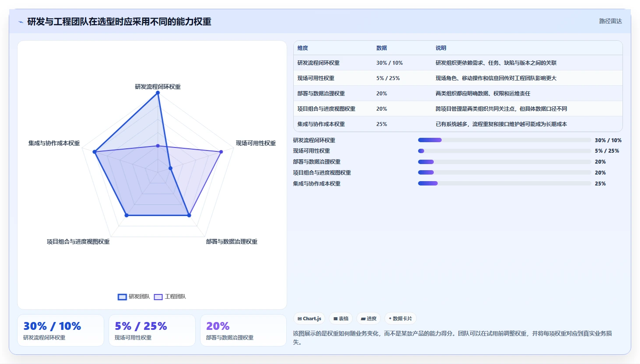Click the 说明 column header

pyautogui.click(x=441, y=48)
